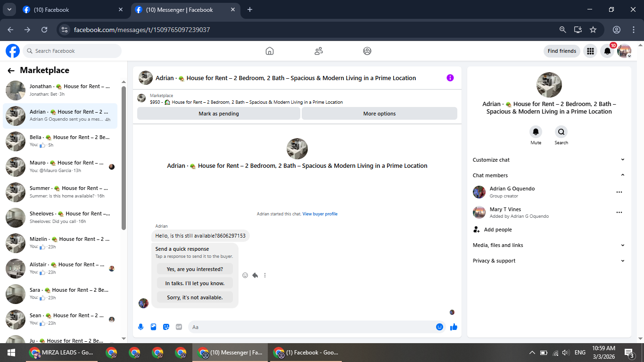Click the browser address bar URL
The image size is (644, 362).
point(142,30)
